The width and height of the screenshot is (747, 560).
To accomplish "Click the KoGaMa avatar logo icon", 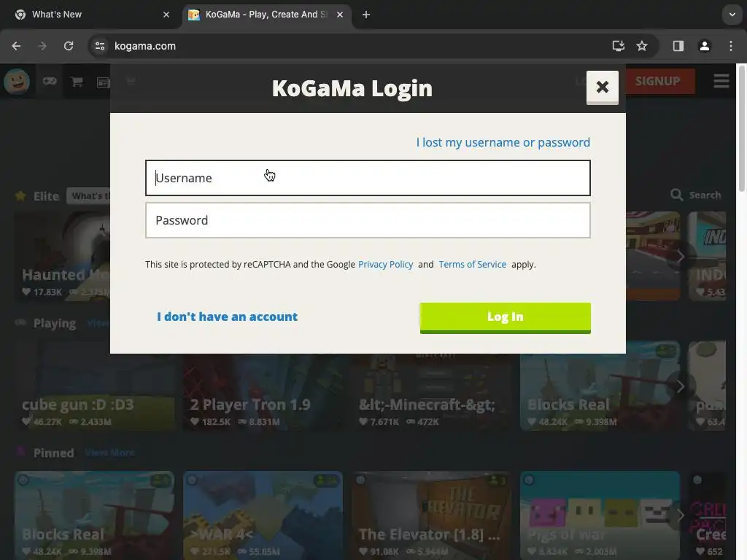I will pyautogui.click(x=17, y=82).
